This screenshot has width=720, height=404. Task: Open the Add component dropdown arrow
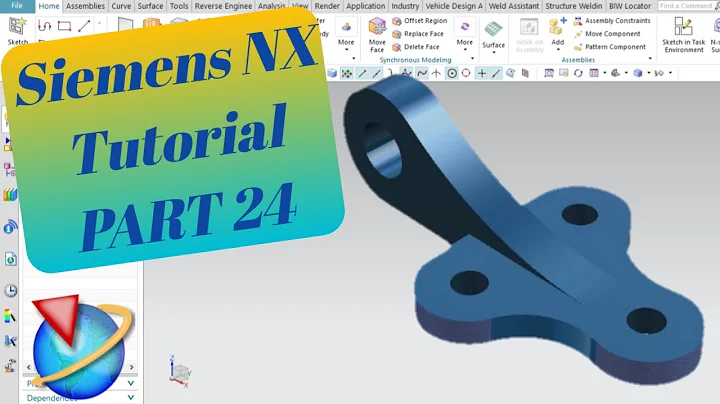click(558, 49)
